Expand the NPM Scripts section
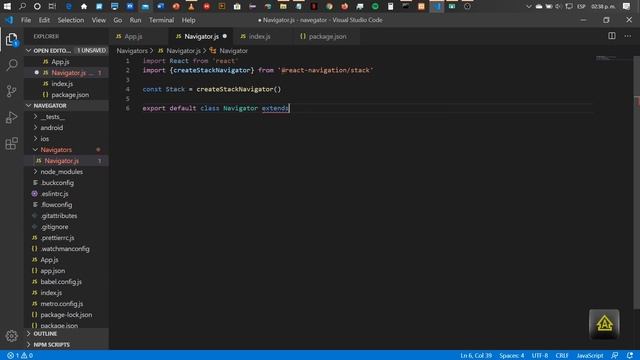 (x=66, y=344)
